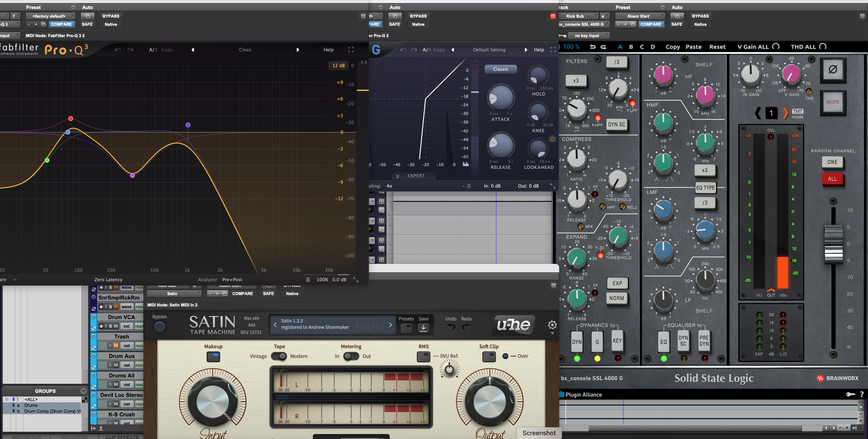Toggle Satin RMS switch
This screenshot has width=868, height=439.
tap(424, 357)
